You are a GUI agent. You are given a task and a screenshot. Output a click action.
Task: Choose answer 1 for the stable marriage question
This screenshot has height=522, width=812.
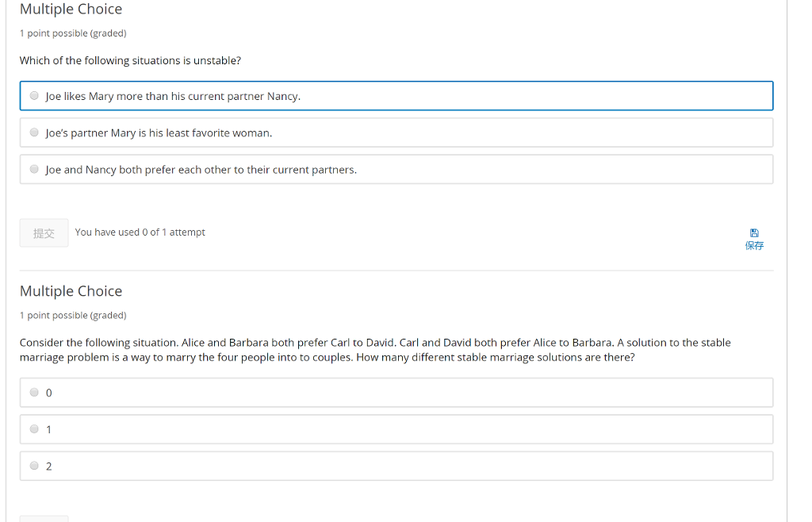pos(34,428)
